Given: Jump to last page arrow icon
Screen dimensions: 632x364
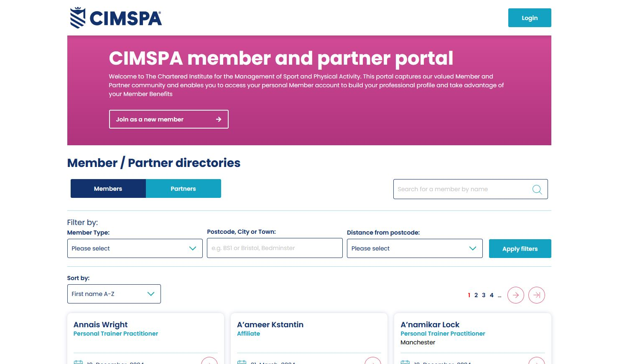Looking at the screenshot, I should [536, 295].
